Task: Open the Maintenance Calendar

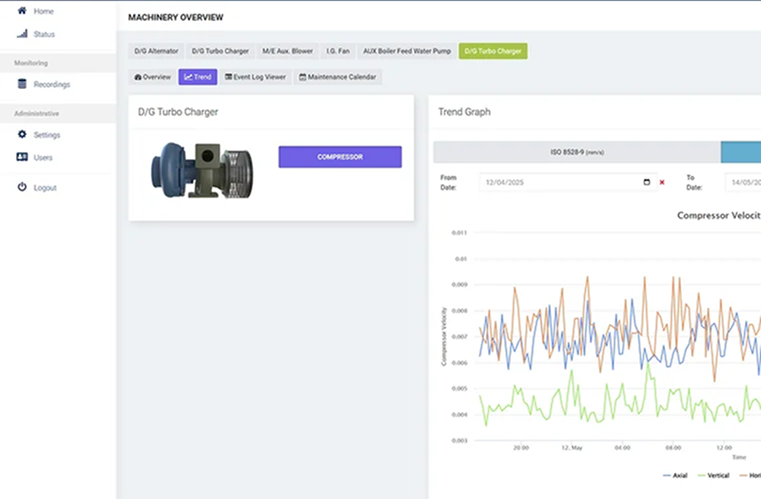Action: pyautogui.click(x=338, y=77)
